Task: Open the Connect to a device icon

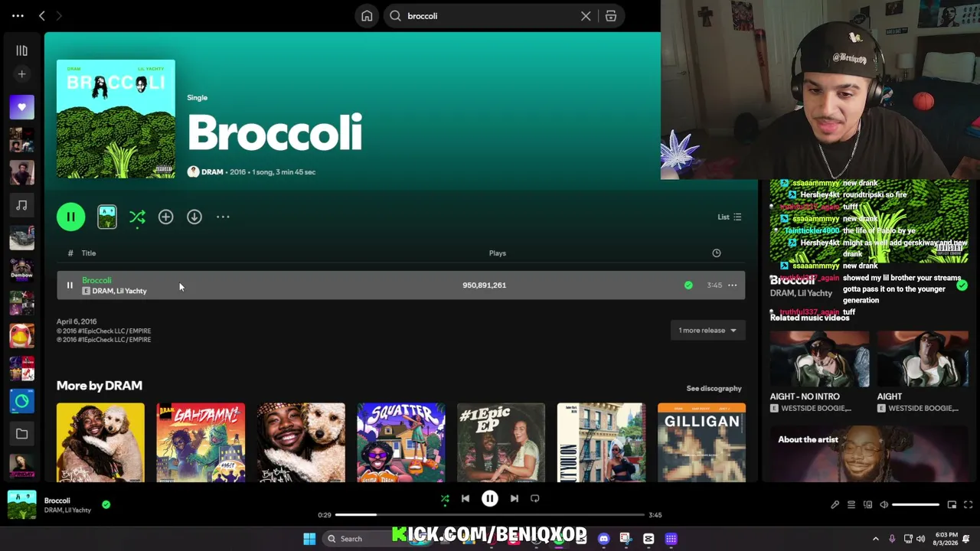Action: click(x=867, y=505)
